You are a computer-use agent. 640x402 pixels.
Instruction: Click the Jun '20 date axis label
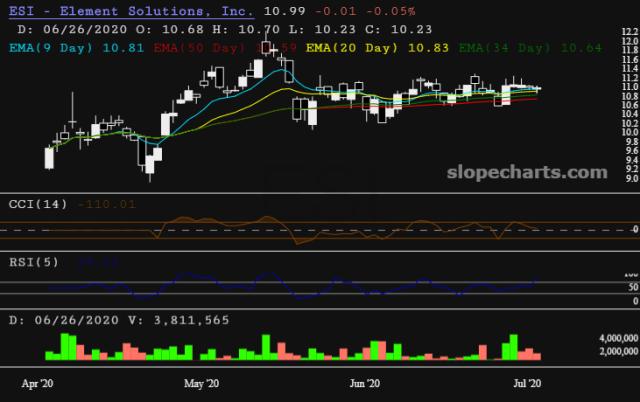(x=366, y=383)
